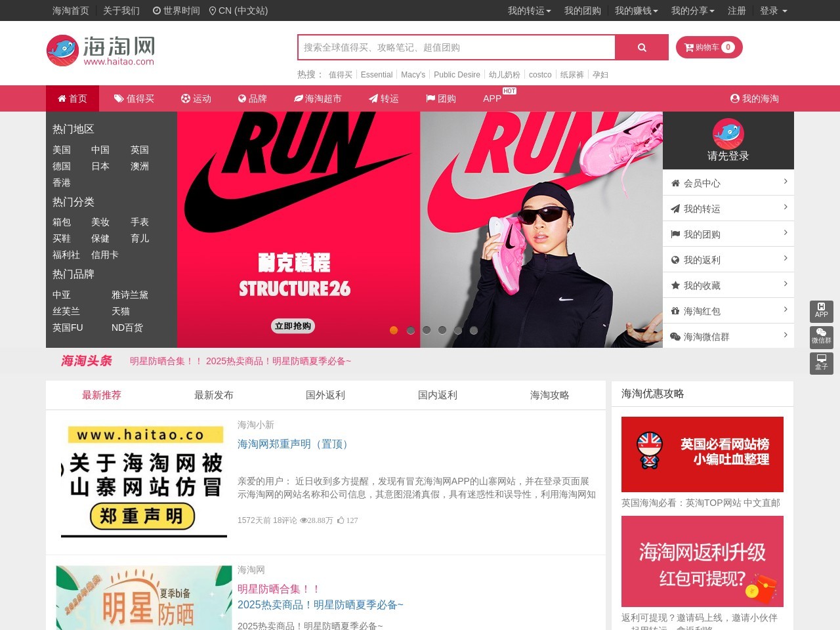Open 海淘超市 navigation item
Image resolution: width=840 pixels, height=630 pixels.
pos(318,98)
